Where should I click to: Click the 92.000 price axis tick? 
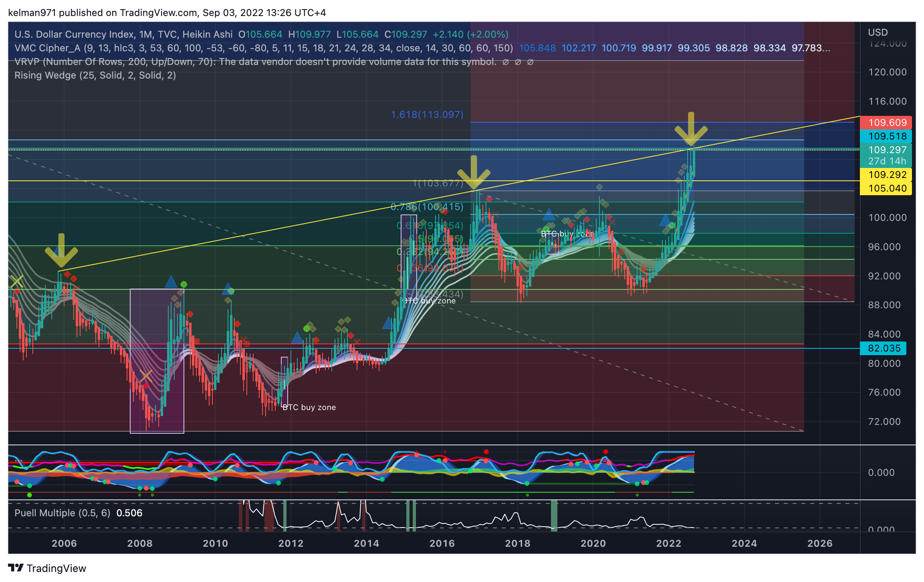(x=884, y=276)
